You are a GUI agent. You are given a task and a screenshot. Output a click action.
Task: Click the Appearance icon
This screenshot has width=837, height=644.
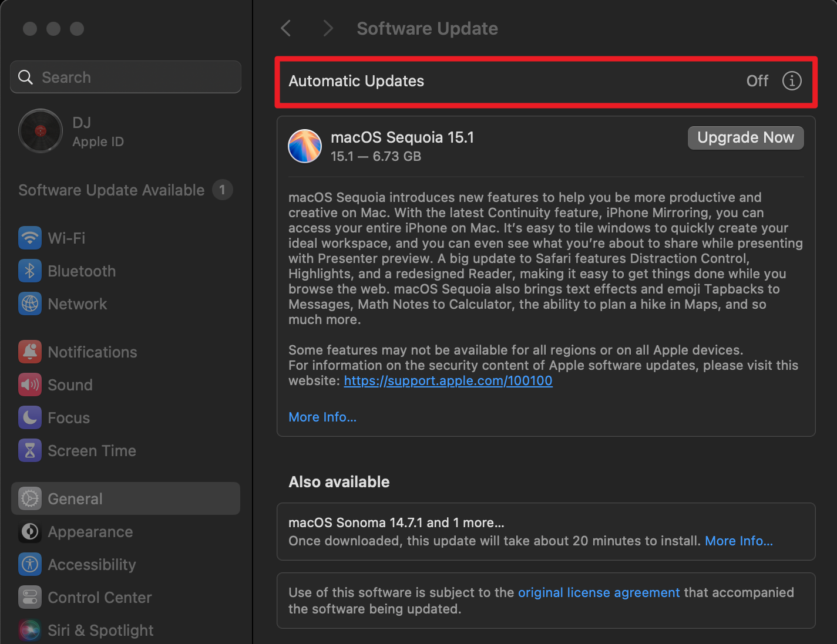(30, 531)
